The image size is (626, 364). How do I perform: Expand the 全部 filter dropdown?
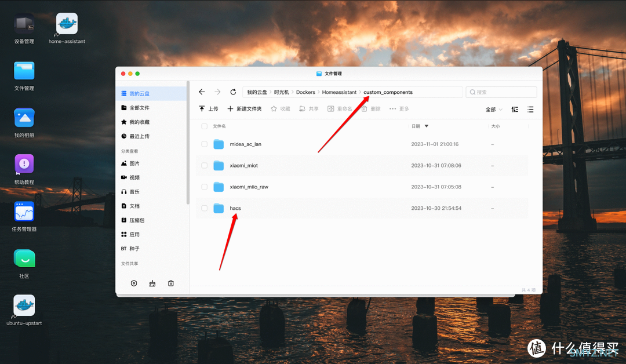pyautogui.click(x=494, y=109)
